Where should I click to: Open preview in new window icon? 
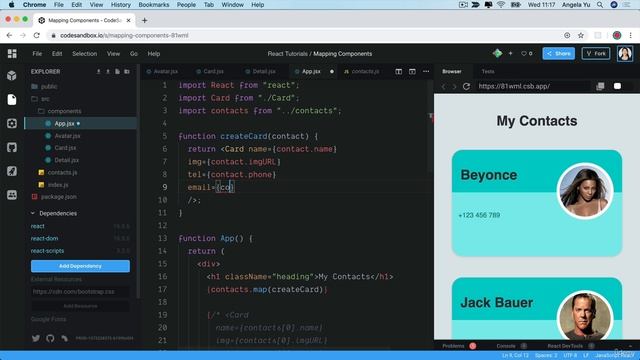(600, 86)
